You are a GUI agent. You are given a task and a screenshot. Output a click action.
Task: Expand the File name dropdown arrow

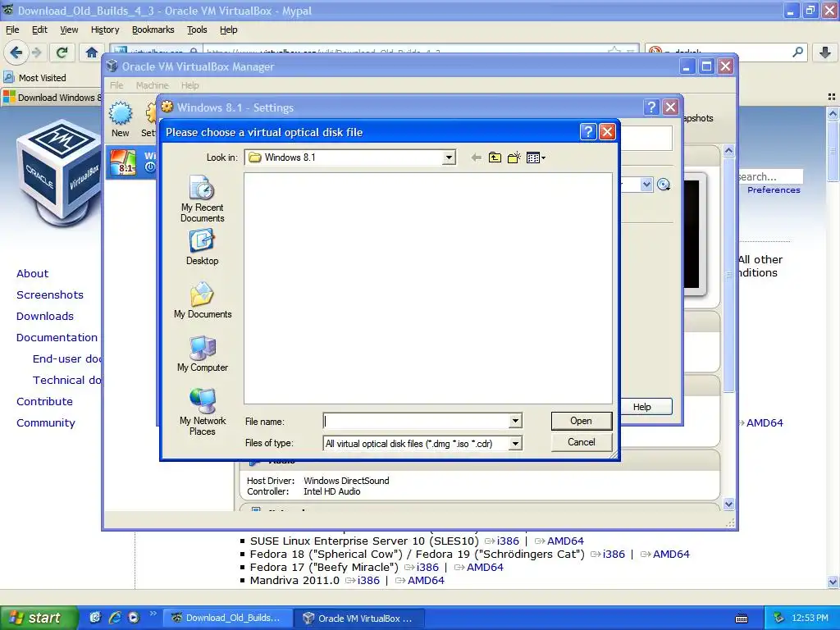515,421
